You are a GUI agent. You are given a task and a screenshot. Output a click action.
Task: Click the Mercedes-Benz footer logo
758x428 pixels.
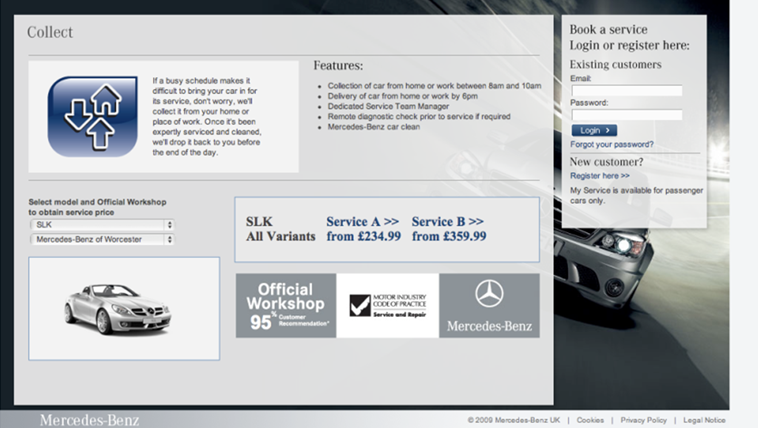[90, 420]
